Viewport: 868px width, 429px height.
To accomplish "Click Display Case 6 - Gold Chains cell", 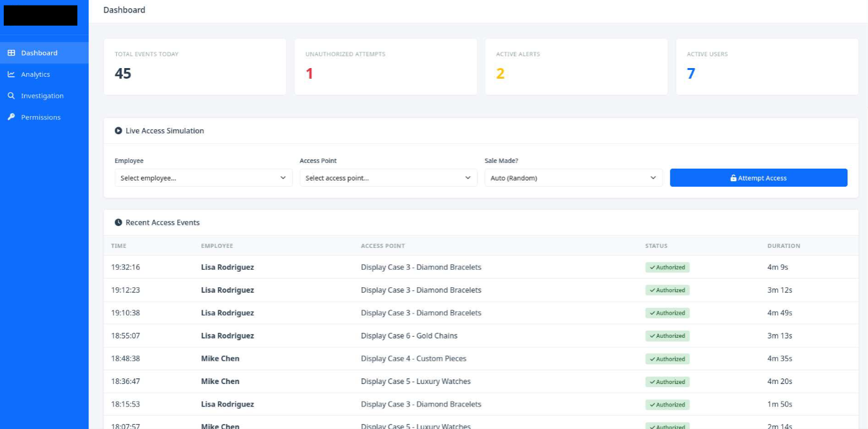I will pyautogui.click(x=409, y=336).
